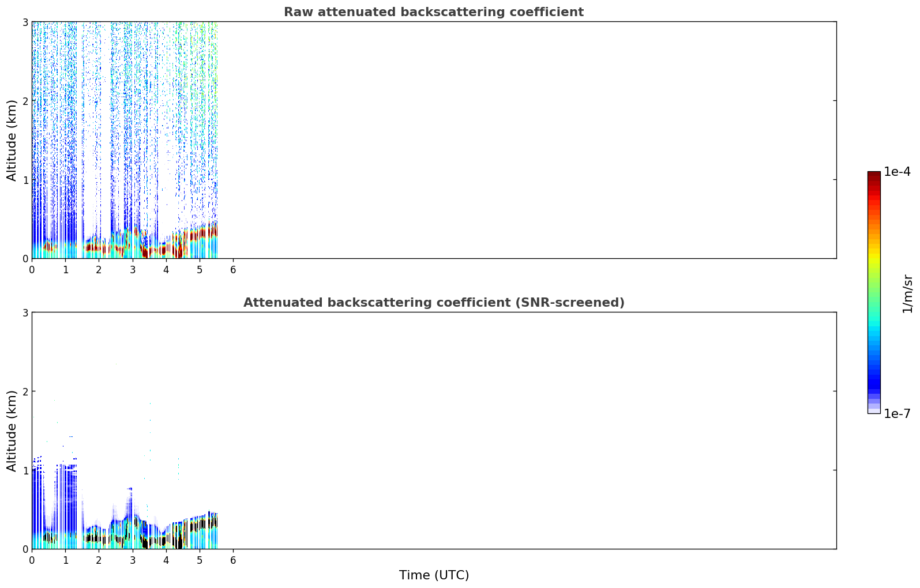
Task: Click the dark red top of the colorbar
Action: tap(874, 178)
